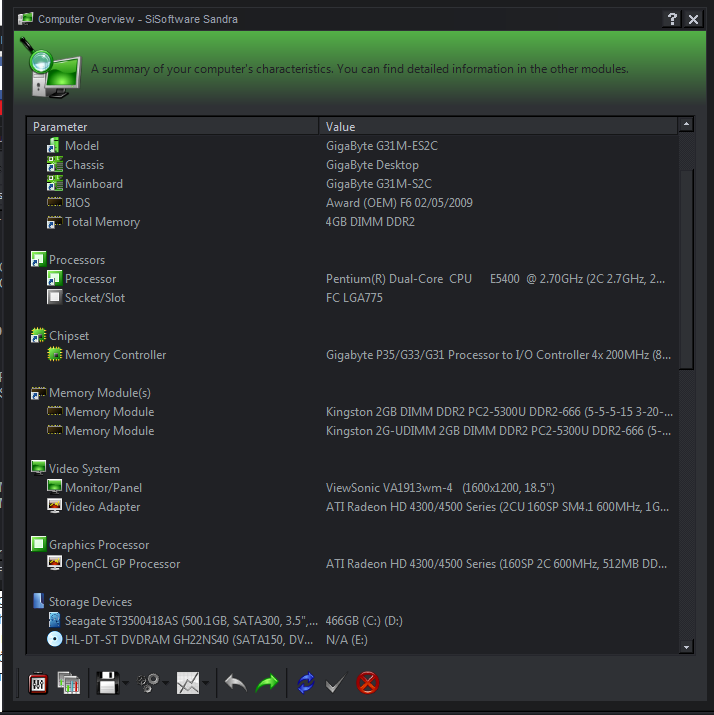Select the Model row icon
This screenshot has height=715, width=714.
coord(54,145)
